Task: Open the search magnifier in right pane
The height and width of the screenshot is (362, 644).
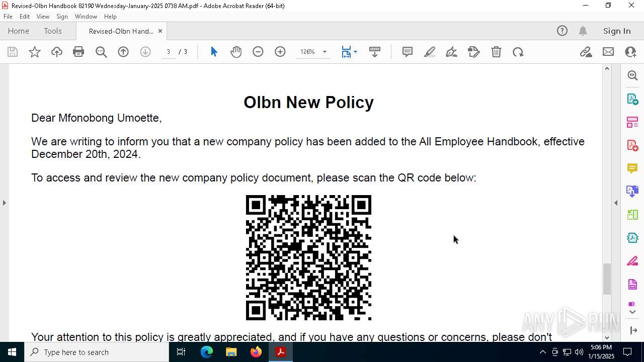Action: pos(632,75)
